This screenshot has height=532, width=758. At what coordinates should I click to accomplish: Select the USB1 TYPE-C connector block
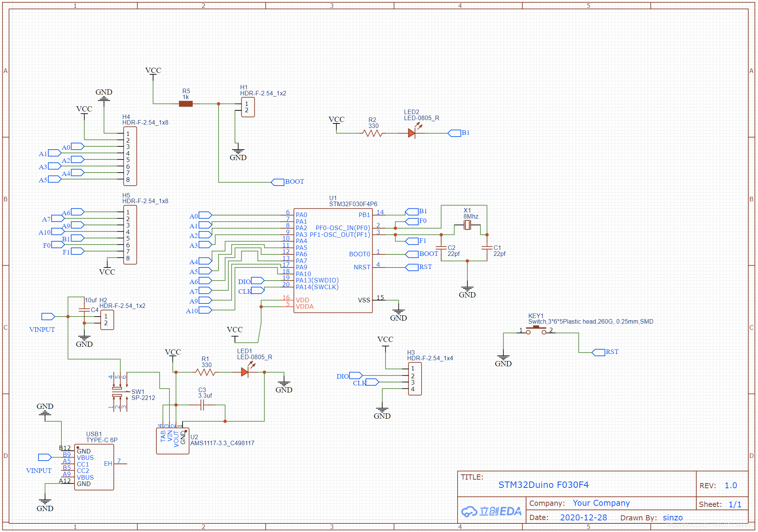(x=94, y=467)
